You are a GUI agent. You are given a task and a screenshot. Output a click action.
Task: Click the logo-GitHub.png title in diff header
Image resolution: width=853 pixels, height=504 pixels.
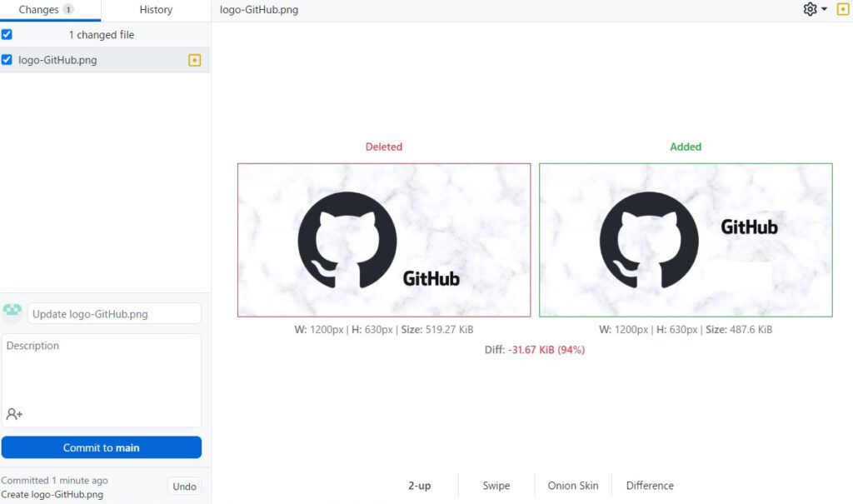point(259,10)
